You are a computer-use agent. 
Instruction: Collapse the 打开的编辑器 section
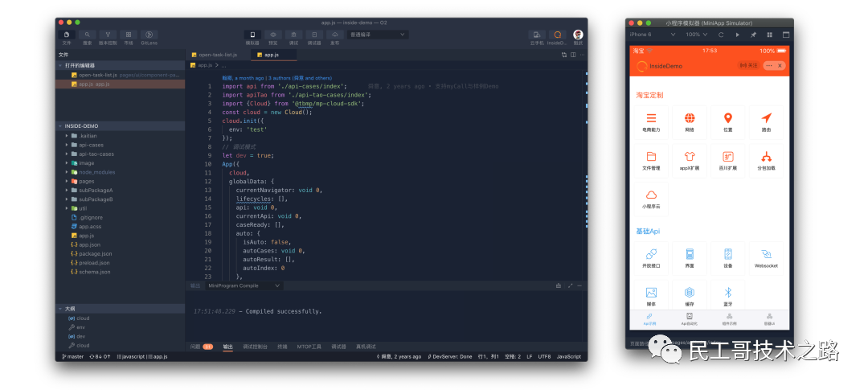tap(120, 65)
